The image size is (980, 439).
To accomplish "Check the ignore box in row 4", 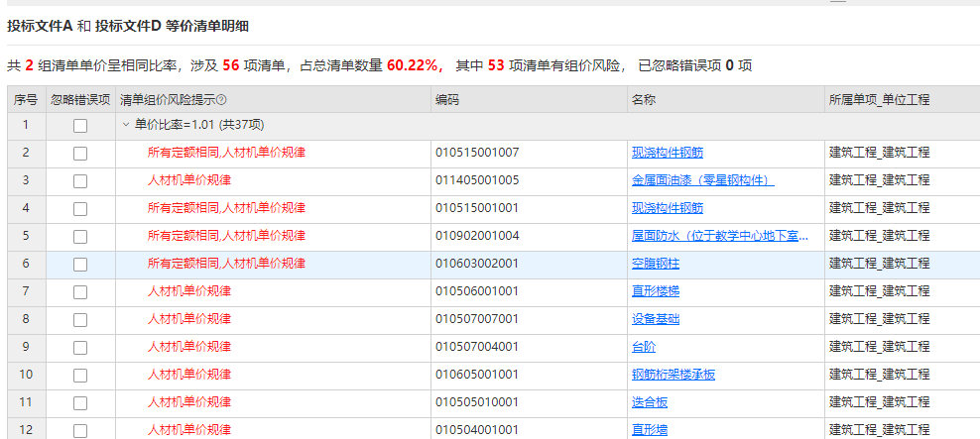I will (x=80, y=208).
